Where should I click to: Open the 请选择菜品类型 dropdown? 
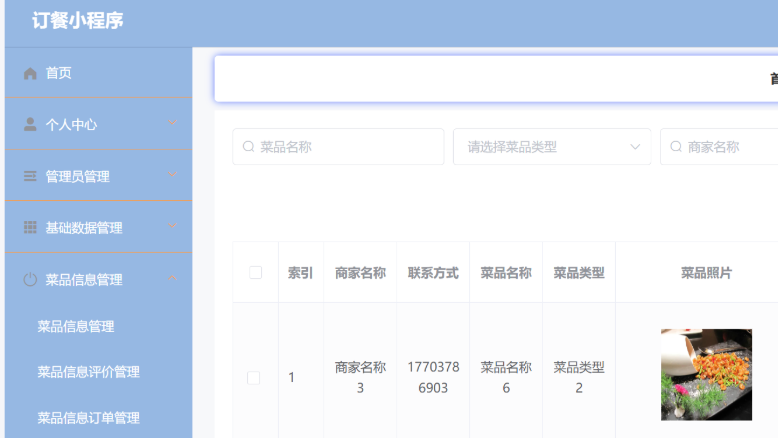[551, 147]
